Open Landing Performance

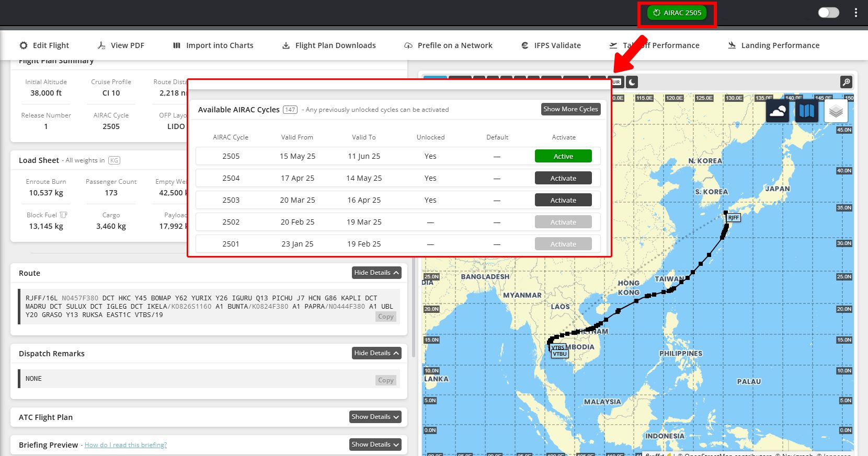click(x=774, y=45)
